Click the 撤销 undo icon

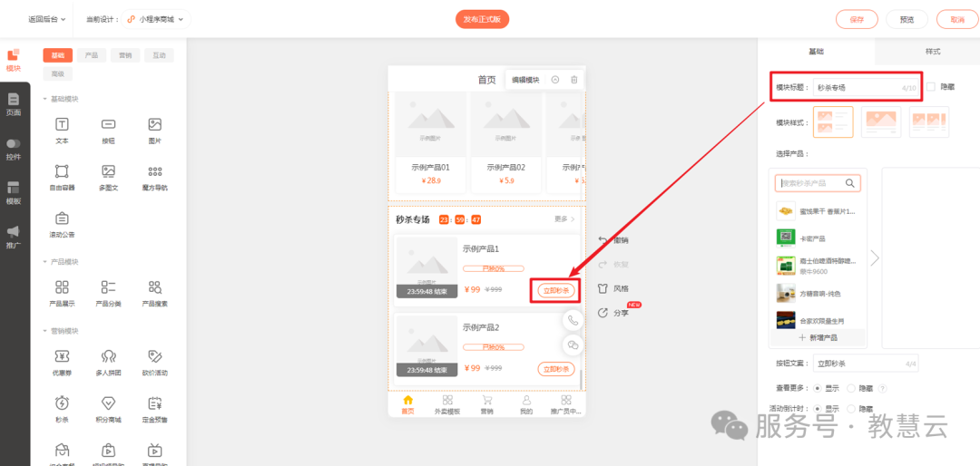tap(603, 240)
